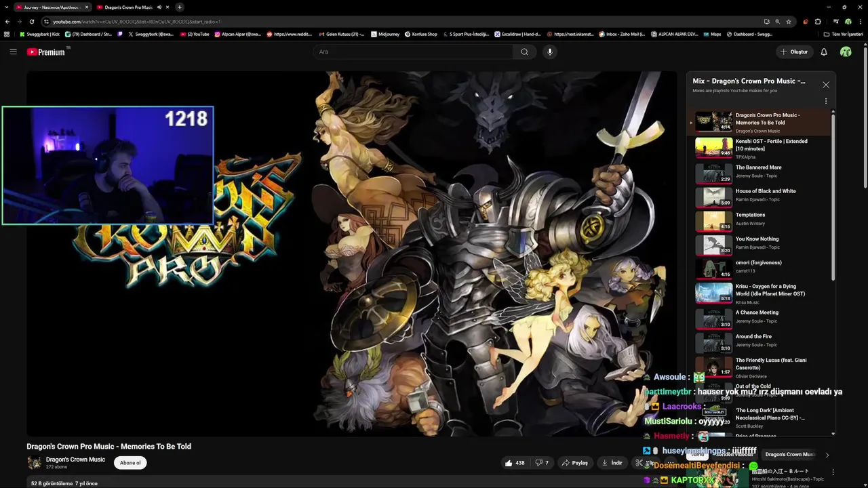The height and width of the screenshot is (488, 868).
Task: Go to YouTube Premium home logo
Action: pos(46,52)
